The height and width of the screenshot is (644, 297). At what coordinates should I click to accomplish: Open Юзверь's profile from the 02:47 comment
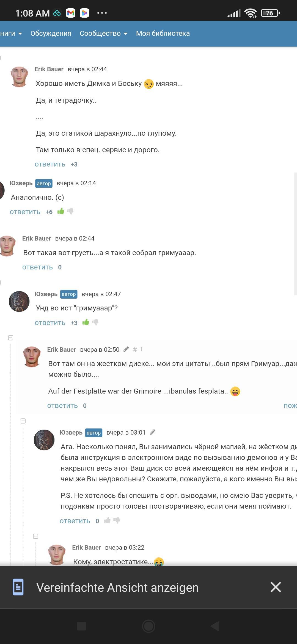click(46, 294)
